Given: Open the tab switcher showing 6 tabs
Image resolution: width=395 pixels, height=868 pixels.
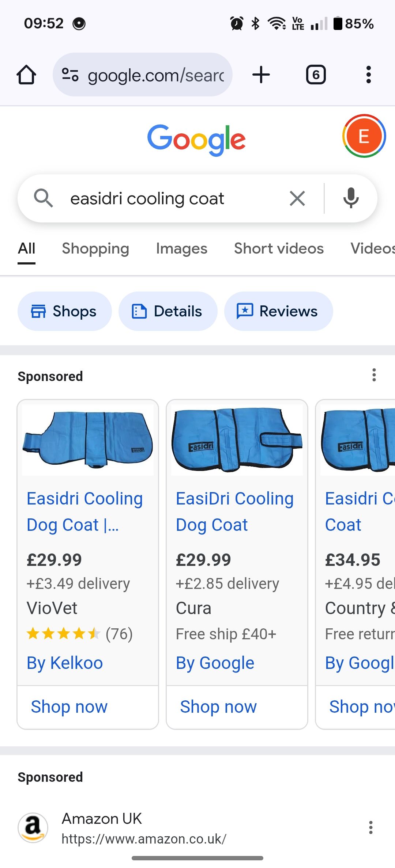Looking at the screenshot, I should (316, 75).
